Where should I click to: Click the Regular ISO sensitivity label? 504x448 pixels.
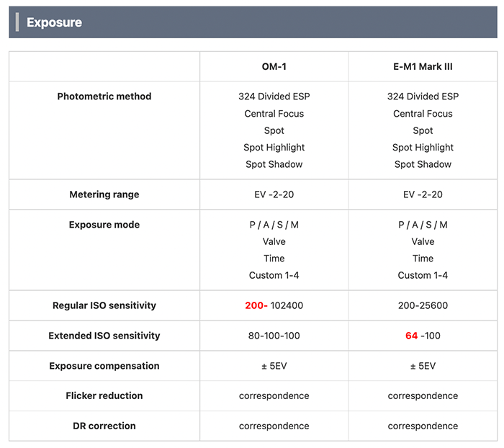click(x=104, y=305)
